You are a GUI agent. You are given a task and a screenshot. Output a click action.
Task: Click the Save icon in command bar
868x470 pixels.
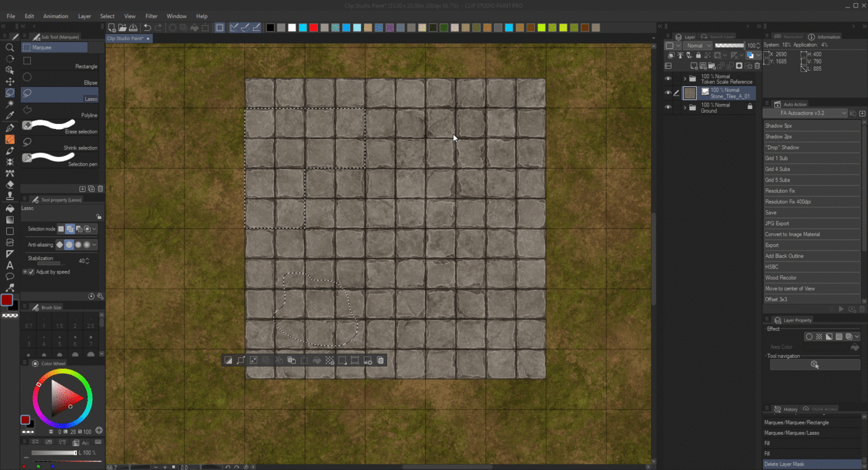tap(134, 27)
